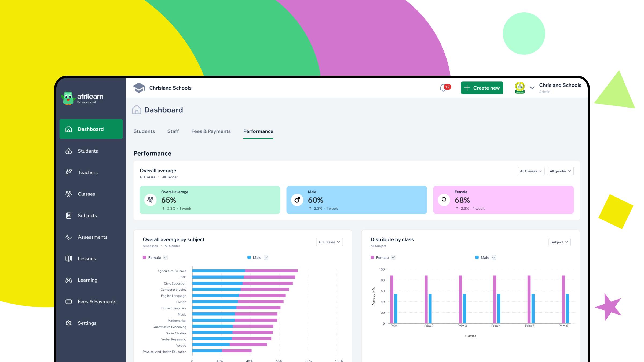Click the Prim 6 axis label
This screenshot has width=644, height=362.
point(563,326)
